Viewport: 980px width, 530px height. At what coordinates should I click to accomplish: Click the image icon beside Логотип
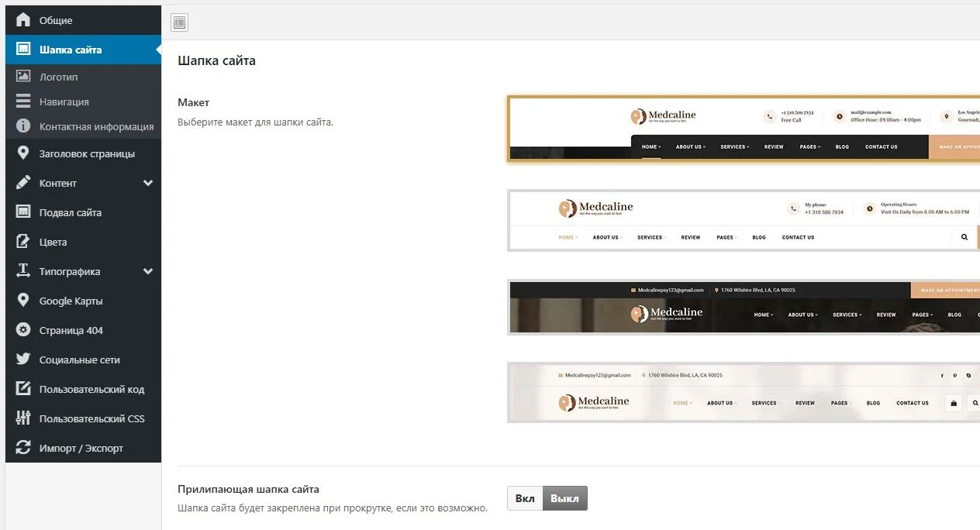point(23,77)
